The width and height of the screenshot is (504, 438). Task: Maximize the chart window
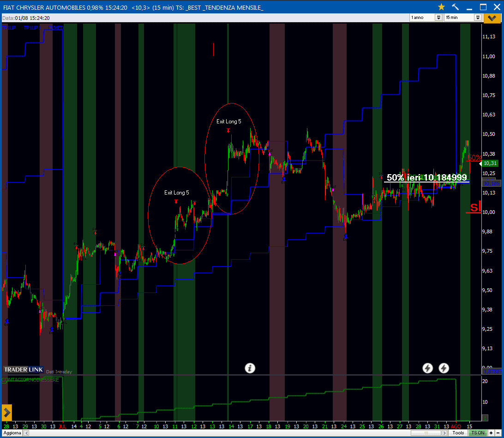pos(483,7)
